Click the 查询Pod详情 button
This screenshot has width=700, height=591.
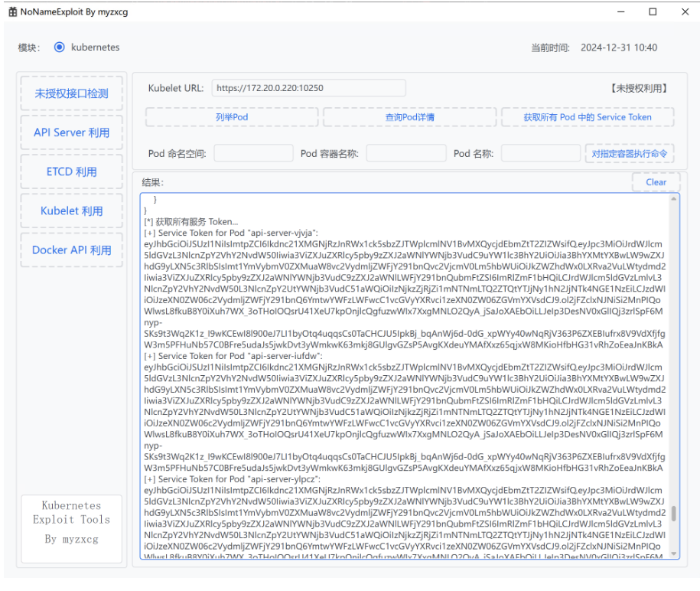410,117
